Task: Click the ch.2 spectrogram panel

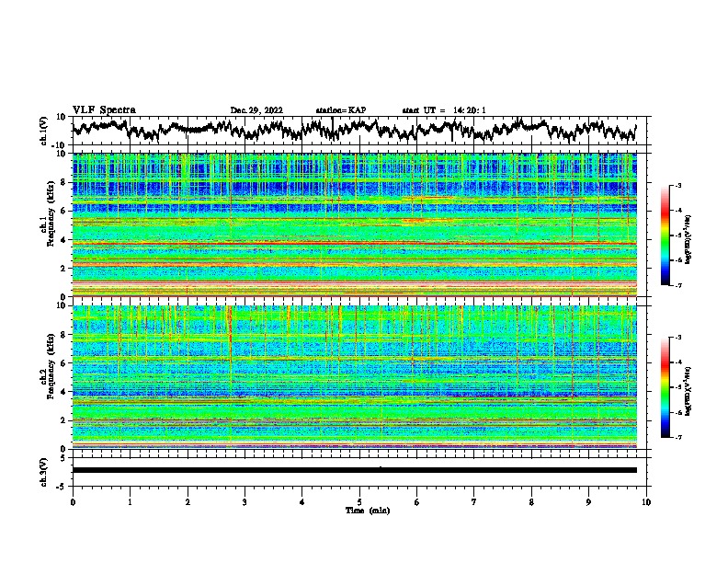Action: (354, 377)
